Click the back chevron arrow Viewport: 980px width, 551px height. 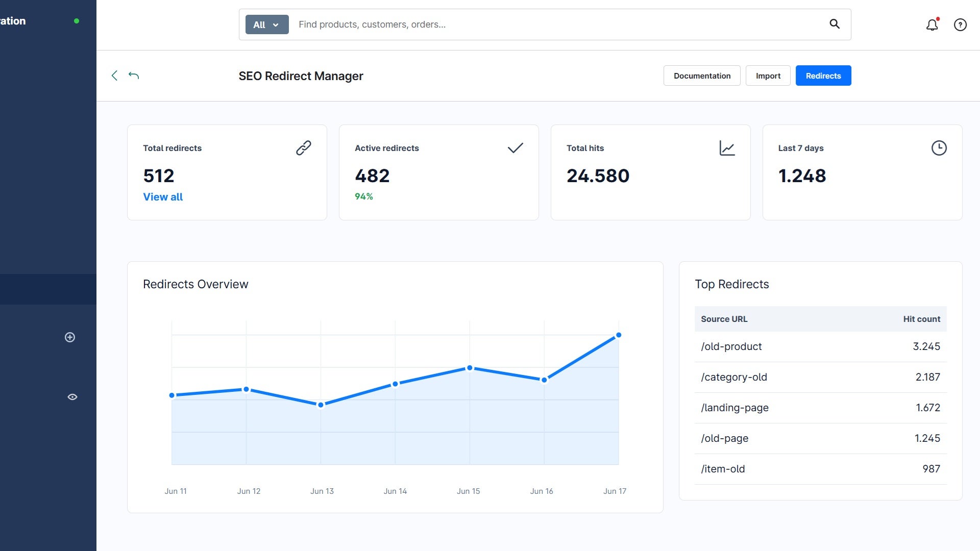(114, 76)
